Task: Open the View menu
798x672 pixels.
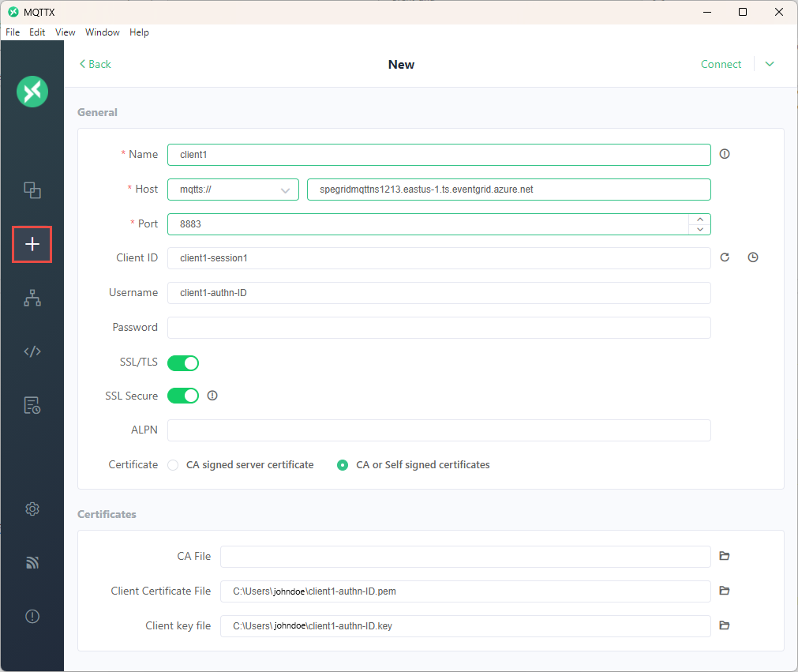Action: 66,32
